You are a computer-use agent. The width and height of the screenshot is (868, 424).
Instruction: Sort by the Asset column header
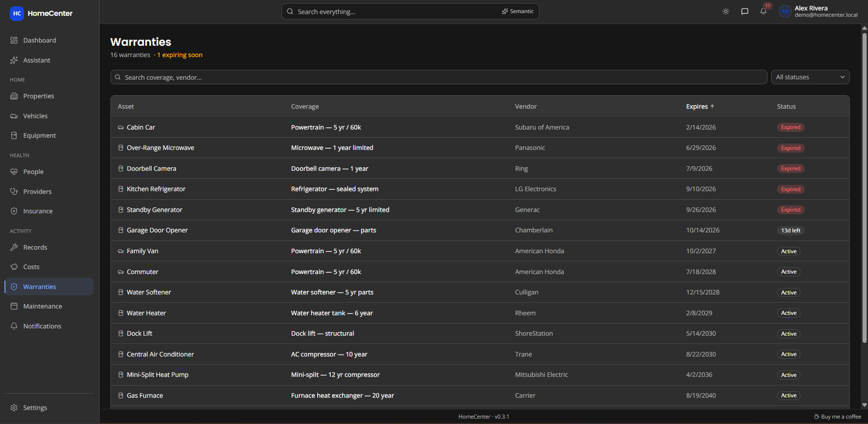point(126,106)
